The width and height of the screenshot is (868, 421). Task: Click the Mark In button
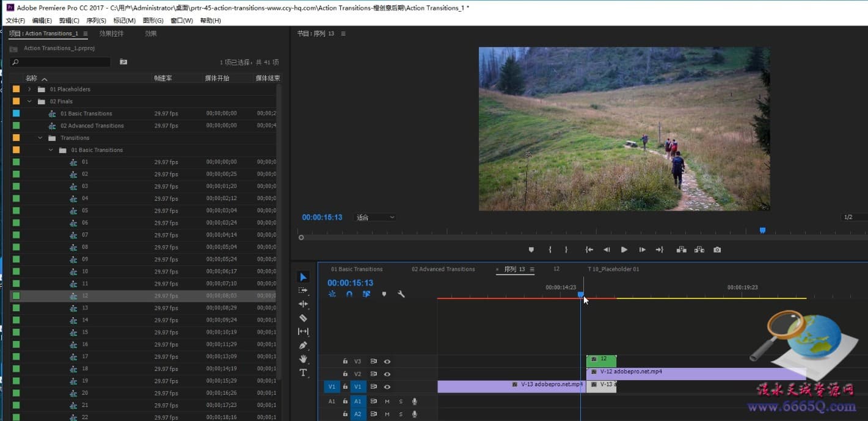click(550, 250)
